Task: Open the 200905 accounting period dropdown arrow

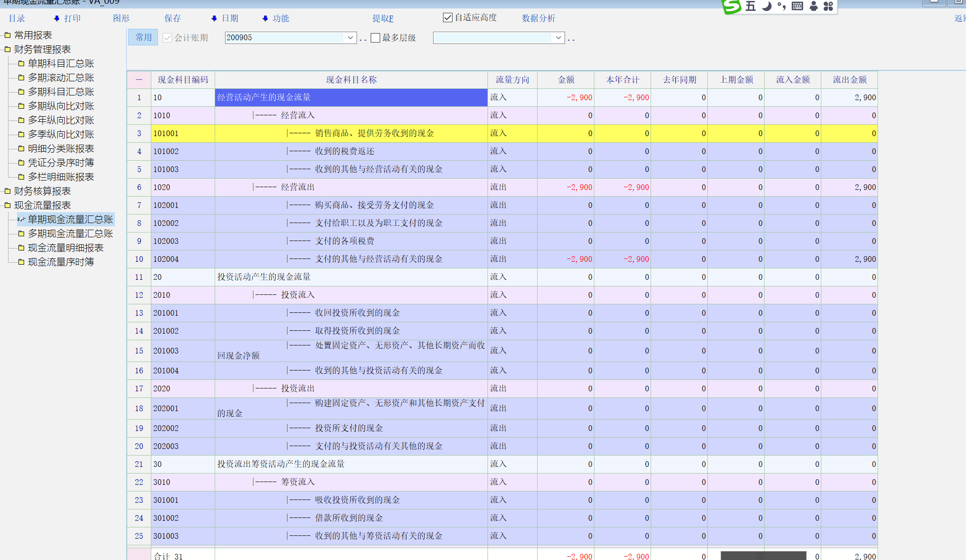Action: pos(350,38)
